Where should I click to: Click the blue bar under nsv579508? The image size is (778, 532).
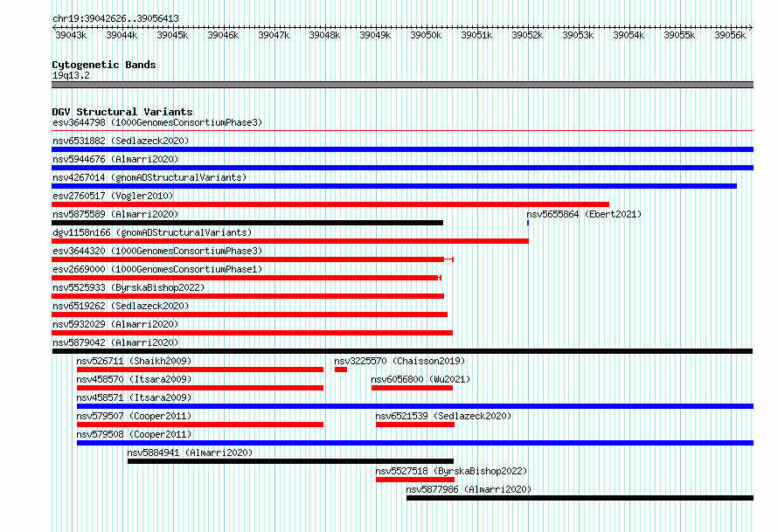point(415,443)
